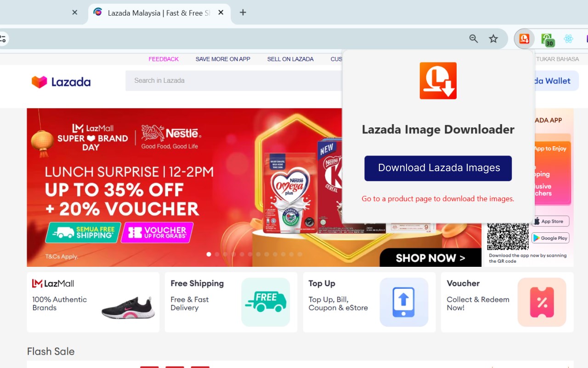Select the first banner carousel dot
The image size is (588, 368).
point(209,254)
